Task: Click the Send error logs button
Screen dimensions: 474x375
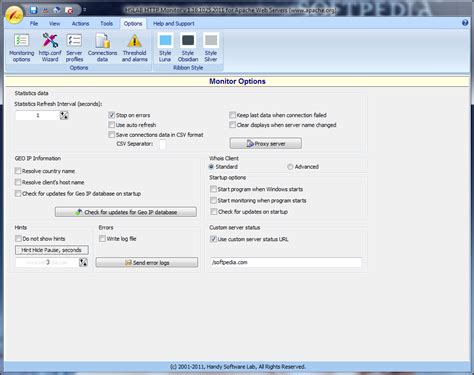Action: 147,262
